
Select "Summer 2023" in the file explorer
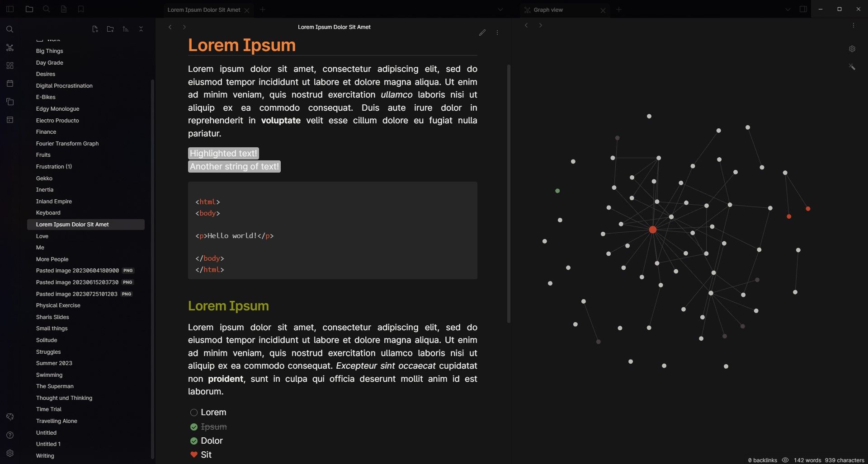click(x=54, y=363)
